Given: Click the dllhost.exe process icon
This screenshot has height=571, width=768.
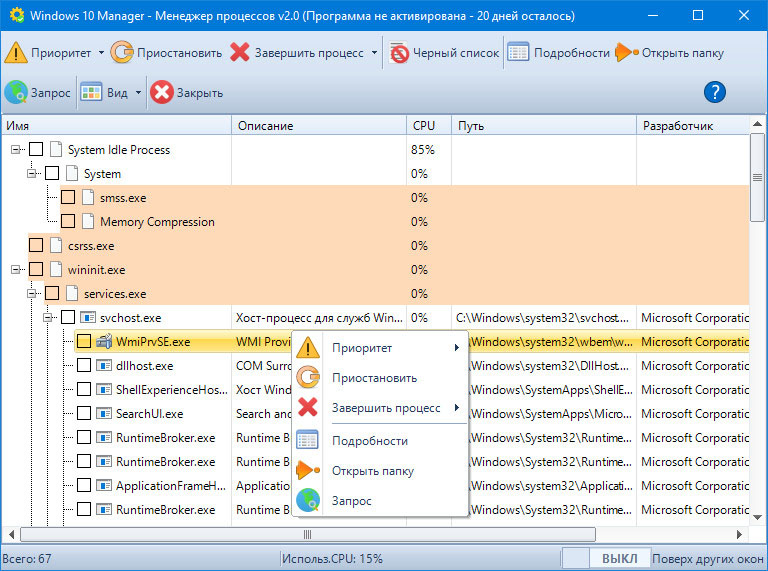Looking at the screenshot, I should (x=104, y=365).
